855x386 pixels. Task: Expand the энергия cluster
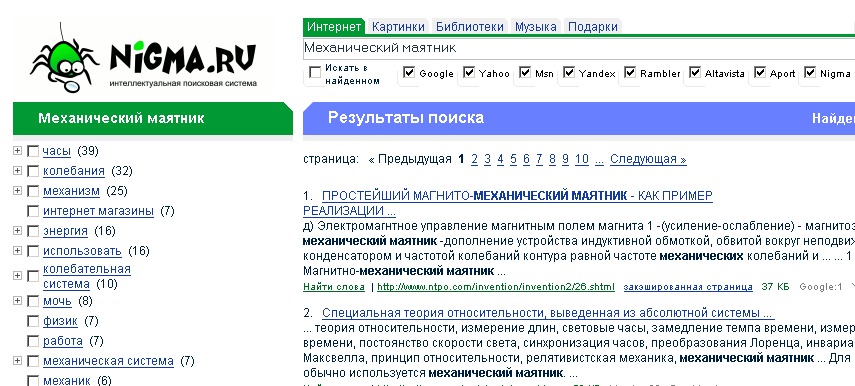[x=17, y=231]
